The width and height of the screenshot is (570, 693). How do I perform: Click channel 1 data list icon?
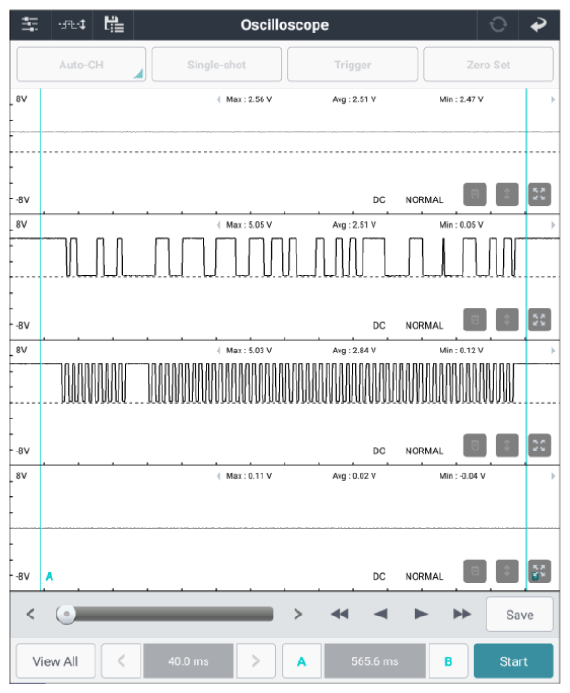pyautogui.click(x=475, y=194)
